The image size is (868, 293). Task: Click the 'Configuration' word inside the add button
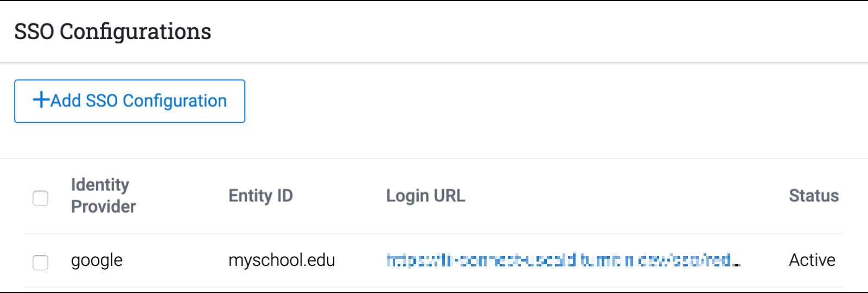coord(175,101)
